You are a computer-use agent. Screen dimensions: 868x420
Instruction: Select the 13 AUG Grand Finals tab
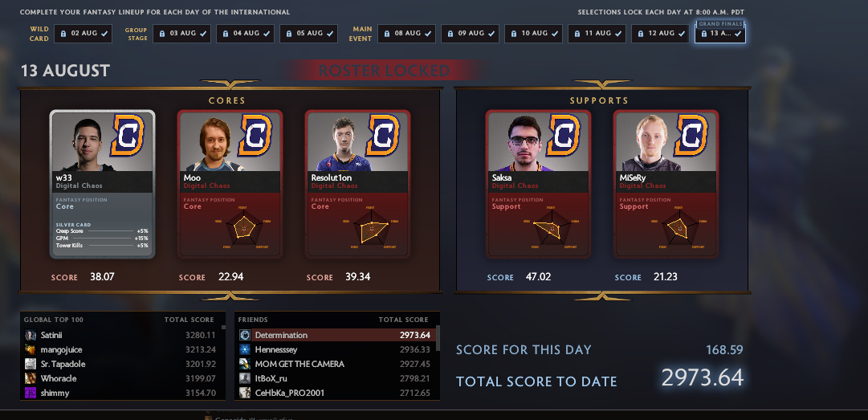click(x=720, y=33)
